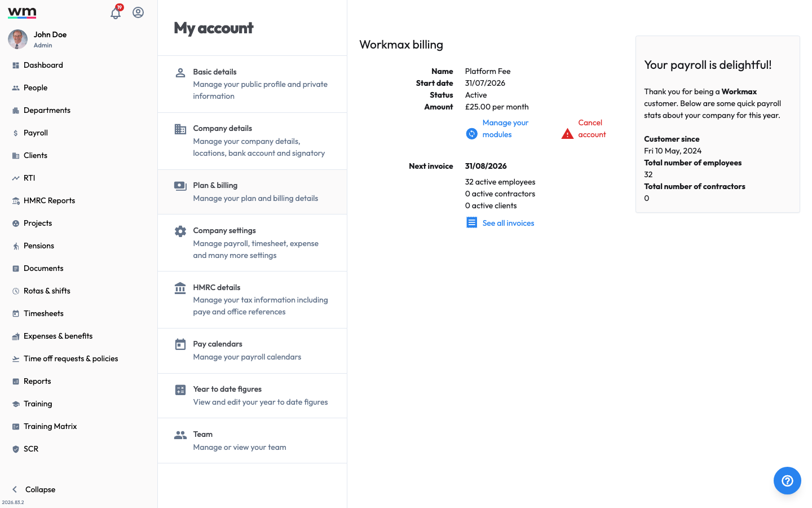The height and width of the screenshot is (508, 812).
Task: Click the Training graduation cap icon
Action: [x=16, y=404]
